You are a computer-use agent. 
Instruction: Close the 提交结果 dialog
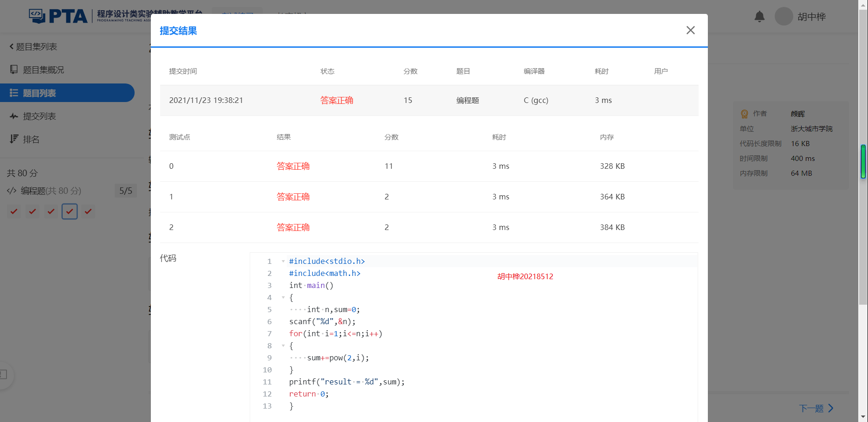tap(690, 30)
